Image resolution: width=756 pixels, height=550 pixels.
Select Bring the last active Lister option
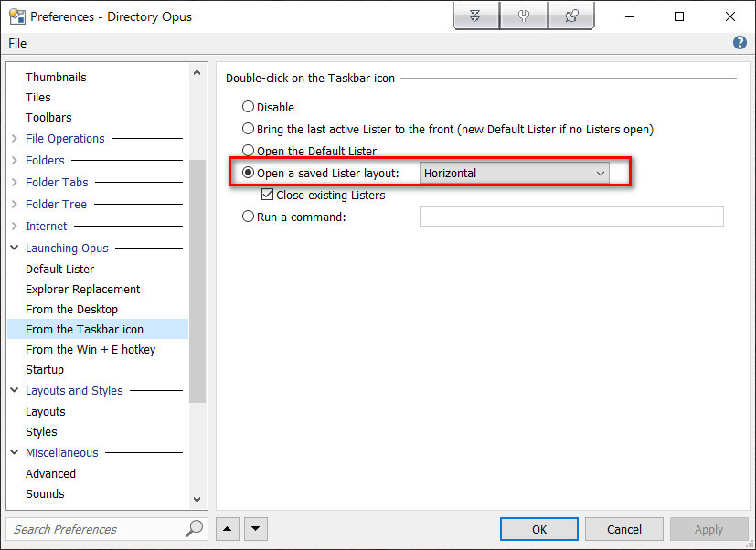click(x=248, y=129)
